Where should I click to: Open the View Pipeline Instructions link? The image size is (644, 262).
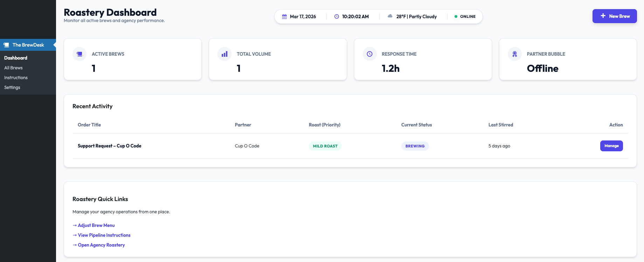[104, 235]
